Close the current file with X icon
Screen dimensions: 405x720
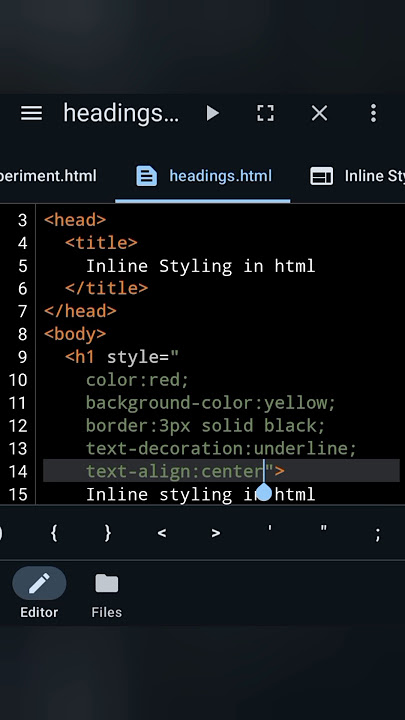tap(319, 113)
